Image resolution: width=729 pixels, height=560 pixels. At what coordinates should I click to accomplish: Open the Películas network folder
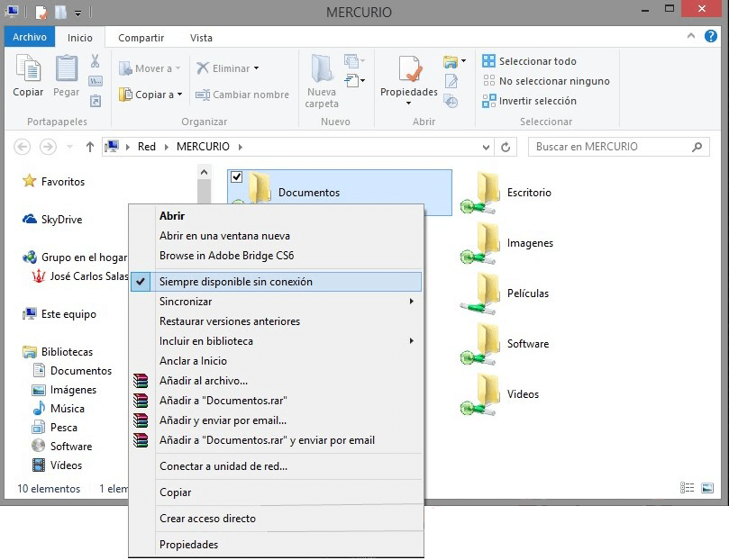[x=489, y=294]
